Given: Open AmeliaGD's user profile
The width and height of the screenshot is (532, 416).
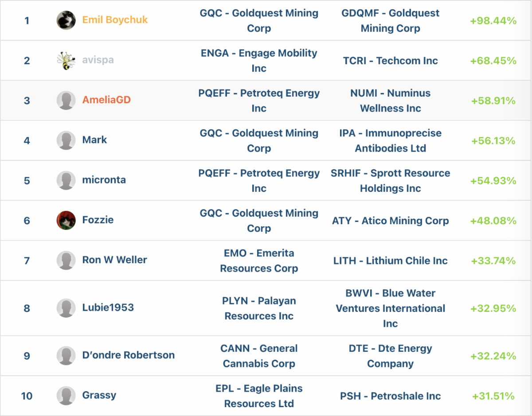Looking at the screenshot, I should click(106, 100).
